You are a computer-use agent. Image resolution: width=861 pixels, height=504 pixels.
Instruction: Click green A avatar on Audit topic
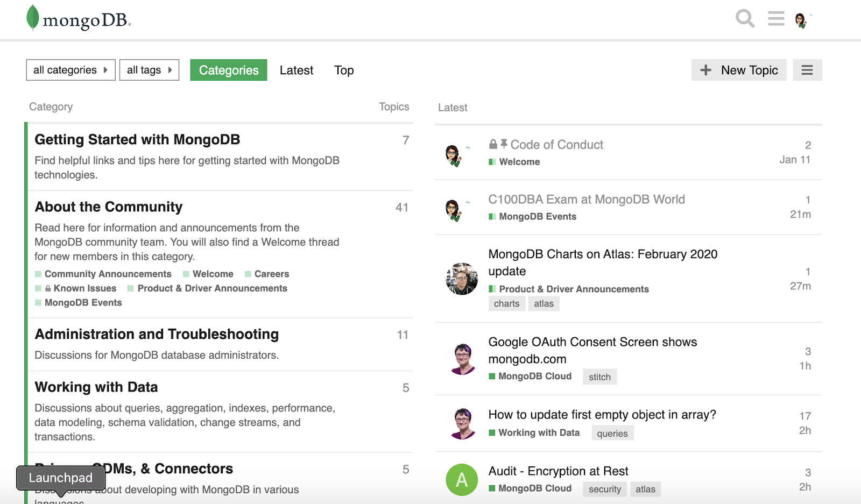(462, 479)
